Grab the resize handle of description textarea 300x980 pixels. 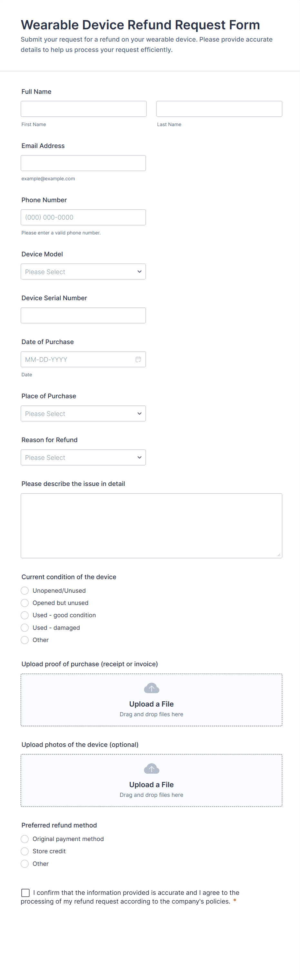click(279, 555)
